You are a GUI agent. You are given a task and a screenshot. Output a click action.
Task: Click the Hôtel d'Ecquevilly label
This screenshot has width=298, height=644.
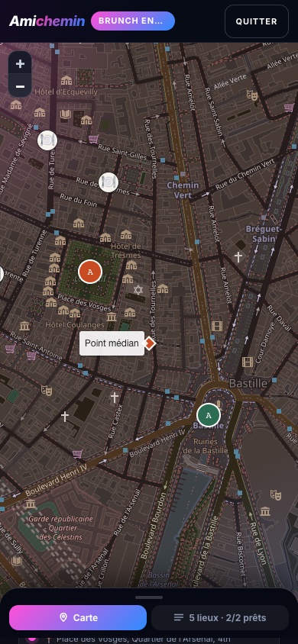tap(66, 92)
